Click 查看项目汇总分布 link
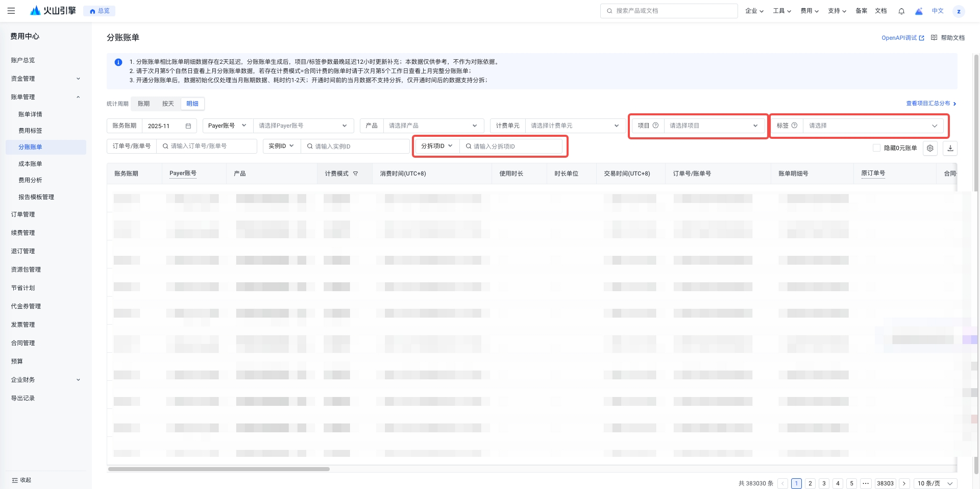This screenshot has width=980, height=489. click(931, 104)
